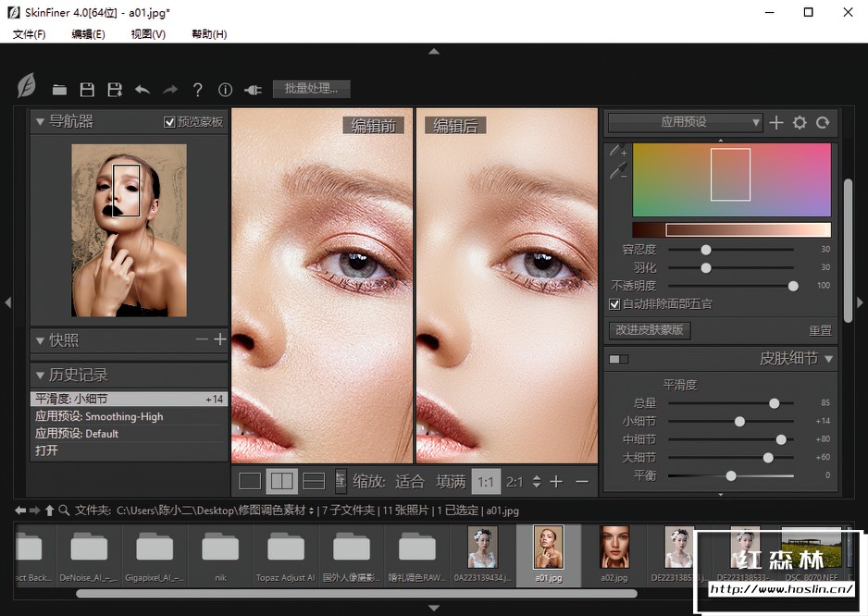
Task: Click the 不透明度 slider handle
Action: 793,286
